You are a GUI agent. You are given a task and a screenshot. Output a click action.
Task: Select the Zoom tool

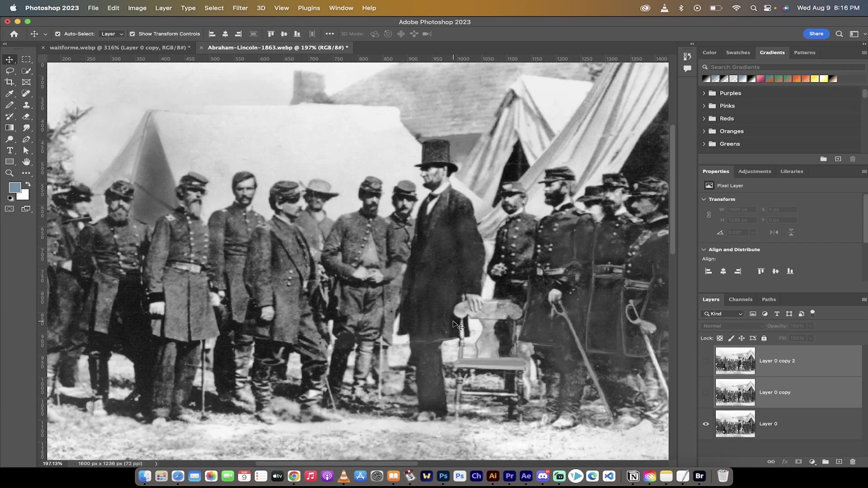[x=9, y=173]
